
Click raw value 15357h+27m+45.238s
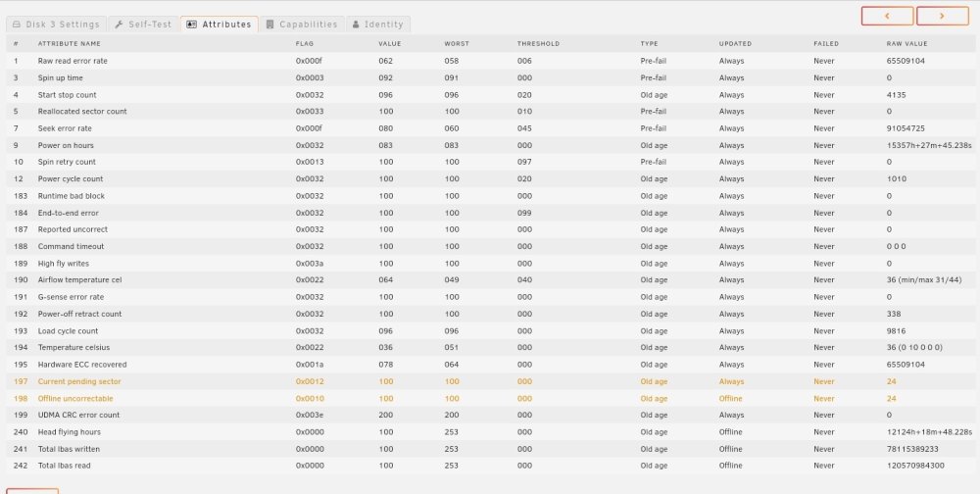pyautogui.click(x=930, y=145)
